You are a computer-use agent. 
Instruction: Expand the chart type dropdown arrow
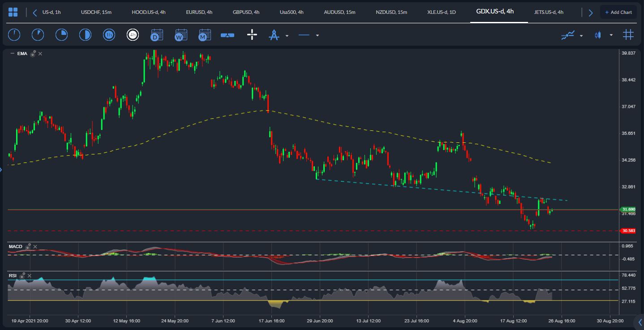[611, 35]
